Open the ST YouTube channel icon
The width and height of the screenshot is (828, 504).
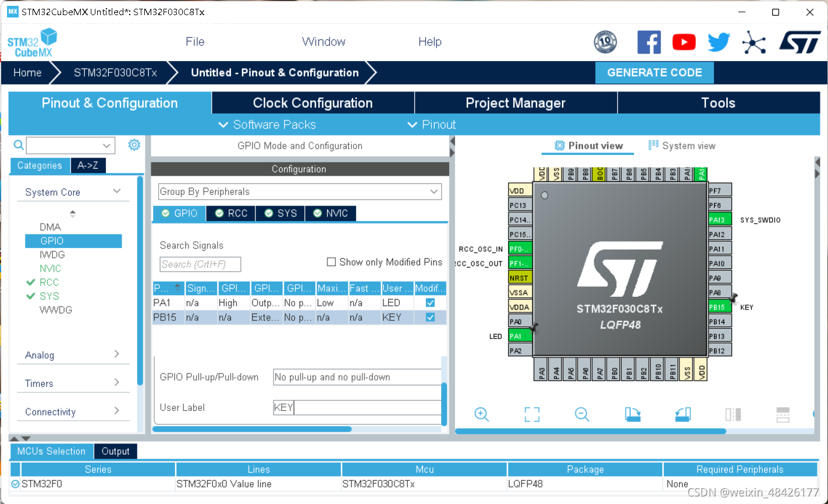684,42
